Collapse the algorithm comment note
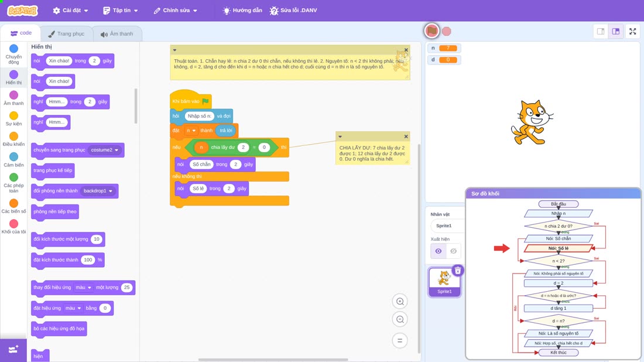 click(x=174, y=50)
